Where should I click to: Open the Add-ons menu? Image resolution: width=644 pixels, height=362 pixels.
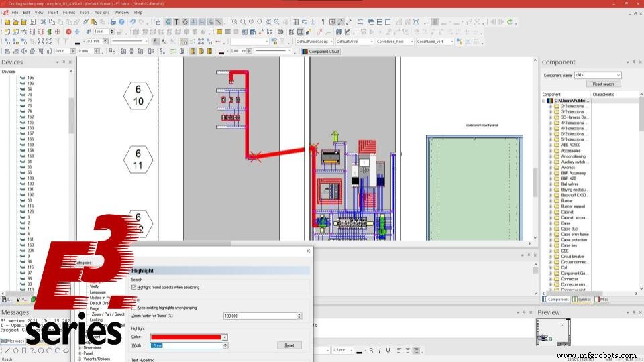coord(101,12)
